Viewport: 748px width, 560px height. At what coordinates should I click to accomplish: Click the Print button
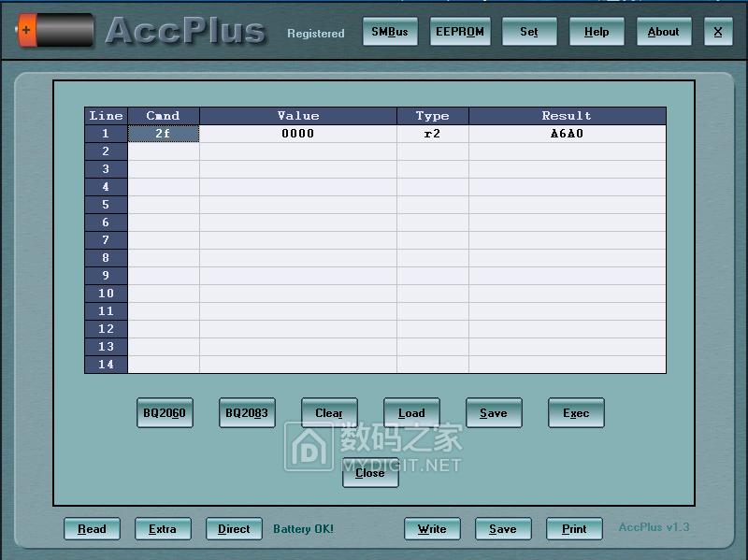(574, 529)
